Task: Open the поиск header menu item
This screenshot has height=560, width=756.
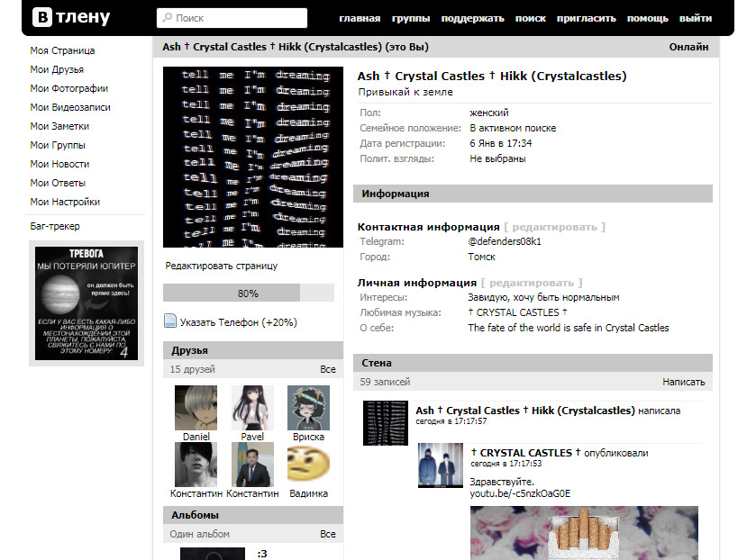Action: coord(531,18)
